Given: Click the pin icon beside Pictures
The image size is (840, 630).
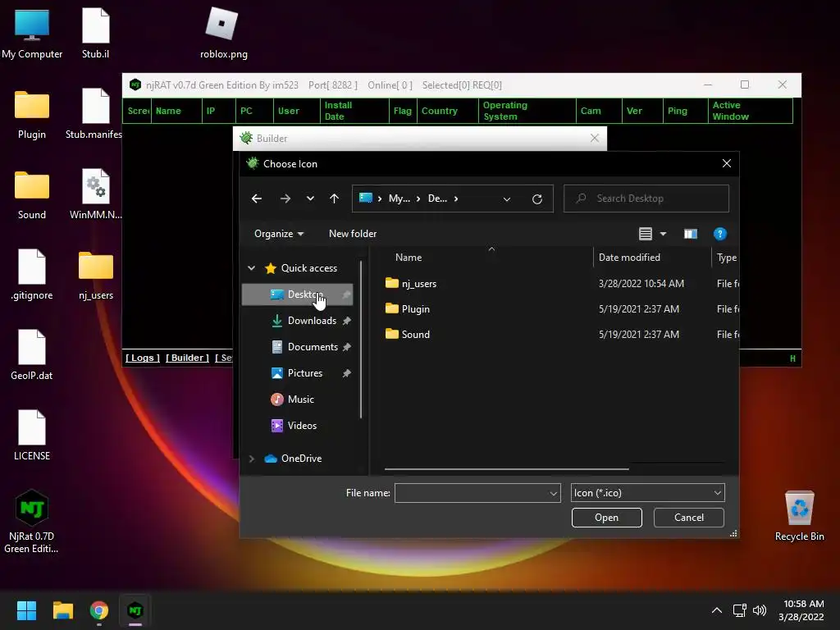Looking at the screenshot, I should click(347, 373).
